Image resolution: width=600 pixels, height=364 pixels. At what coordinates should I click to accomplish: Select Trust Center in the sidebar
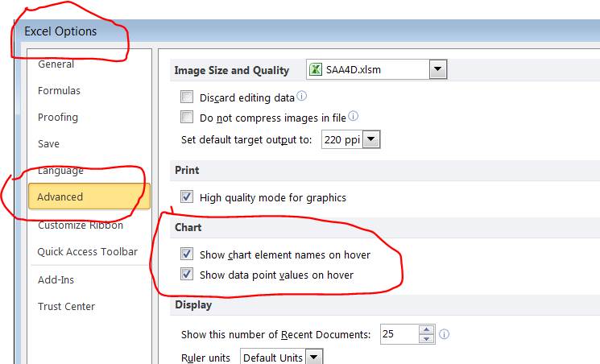(66, 307)
